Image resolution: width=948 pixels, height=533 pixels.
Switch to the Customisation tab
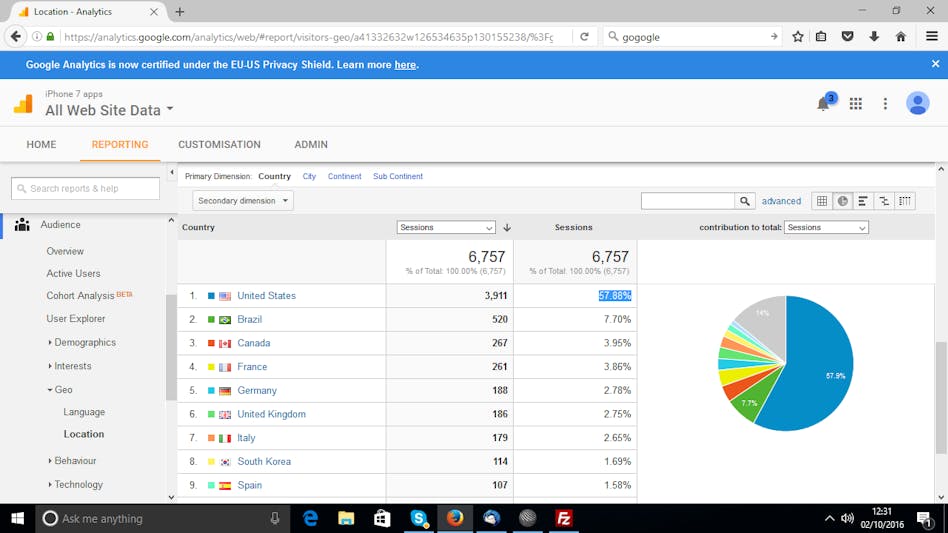[219, 145]
